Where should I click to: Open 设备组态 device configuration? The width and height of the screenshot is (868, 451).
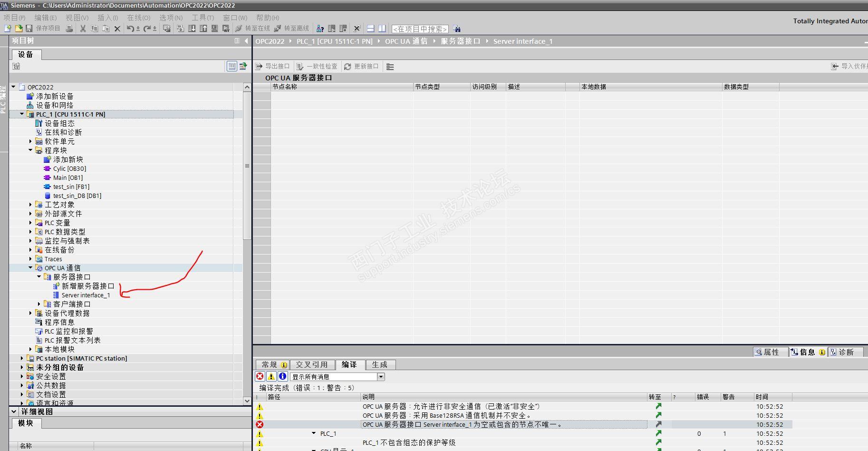[x=59, y=123]
